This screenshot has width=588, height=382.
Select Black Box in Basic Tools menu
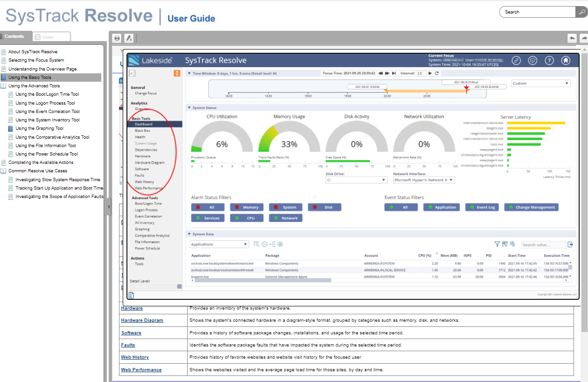(x=142, y=131)
